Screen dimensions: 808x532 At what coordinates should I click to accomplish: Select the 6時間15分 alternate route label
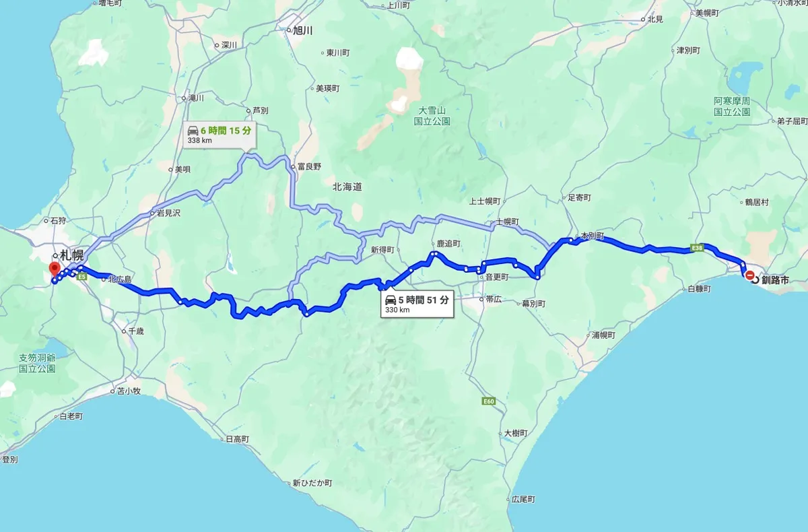(x=220, y=135)
